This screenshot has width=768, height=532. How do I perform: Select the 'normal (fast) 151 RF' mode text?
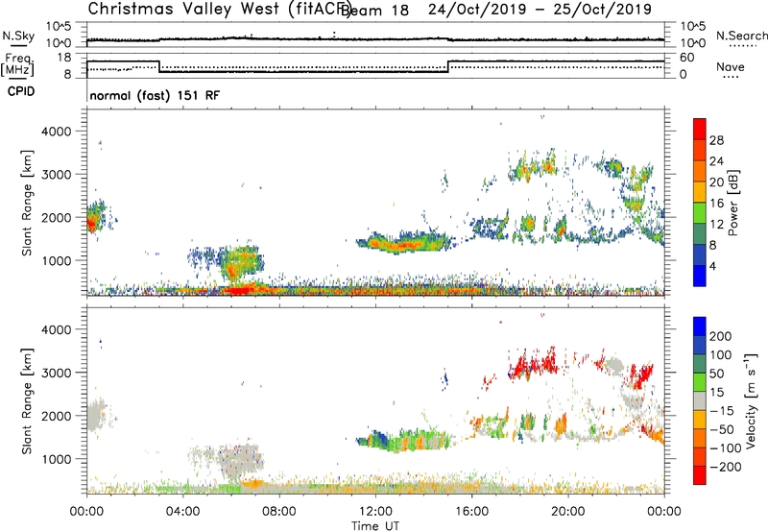(155, 95)
